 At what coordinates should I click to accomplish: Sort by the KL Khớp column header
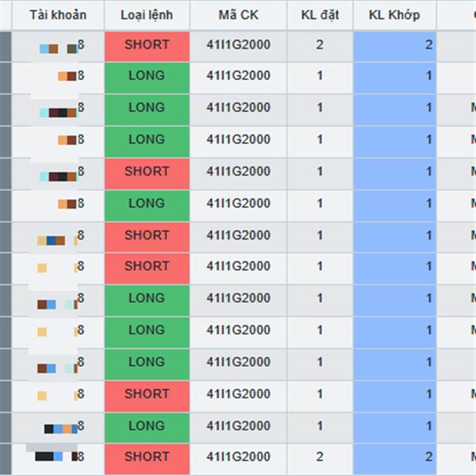tap(394, 15)
